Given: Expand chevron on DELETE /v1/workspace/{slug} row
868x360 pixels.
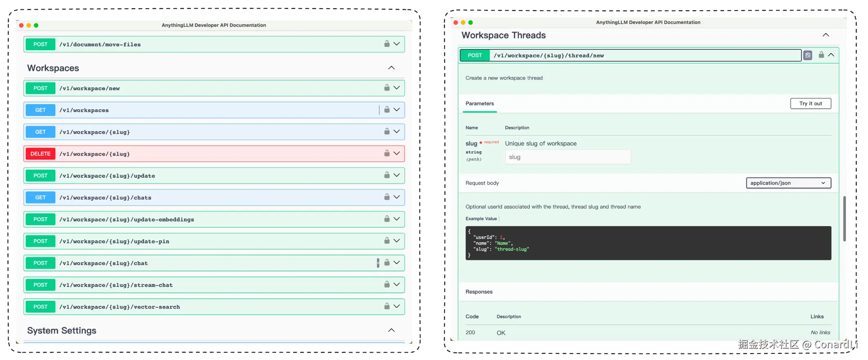Looking at the screenshot, I should pyautogui.click(x=396, y=153).
